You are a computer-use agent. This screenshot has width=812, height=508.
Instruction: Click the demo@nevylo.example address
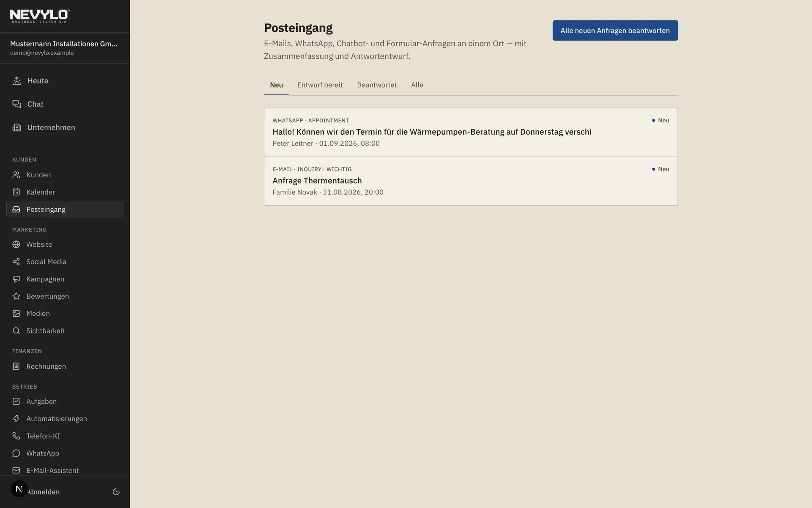[42, 53]
